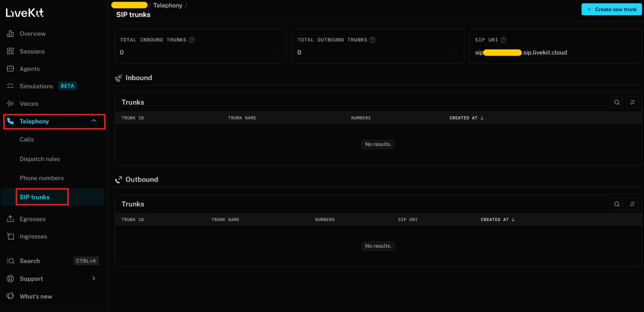The height and width of the screenshot is (312, 644).
Task: Click Inbound table No results label
Action: point(378,144)
